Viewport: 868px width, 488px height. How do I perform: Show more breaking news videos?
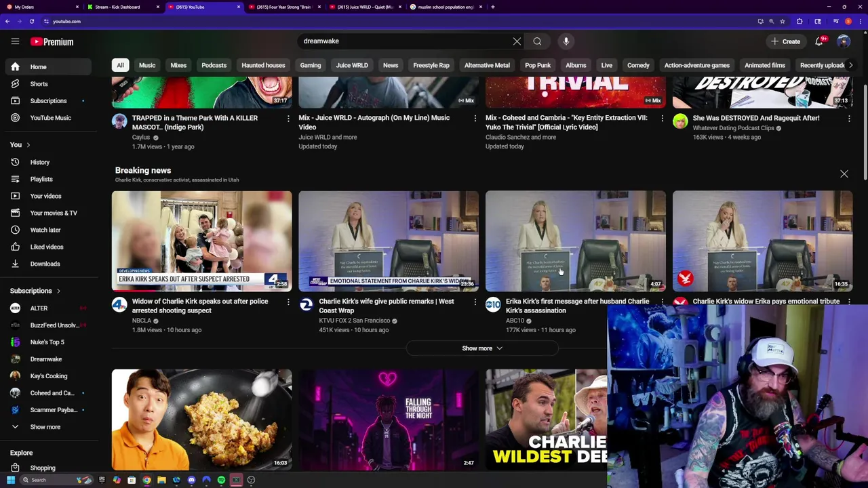click(481, 348)
